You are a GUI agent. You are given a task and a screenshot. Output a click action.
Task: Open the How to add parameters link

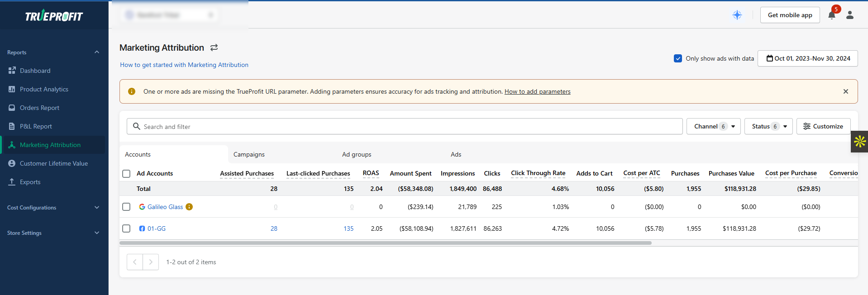pyautogui.click(x=537, y=91)
